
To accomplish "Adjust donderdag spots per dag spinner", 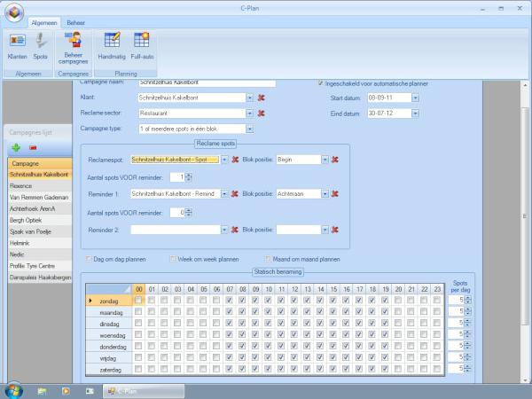I will pos(468,346).
